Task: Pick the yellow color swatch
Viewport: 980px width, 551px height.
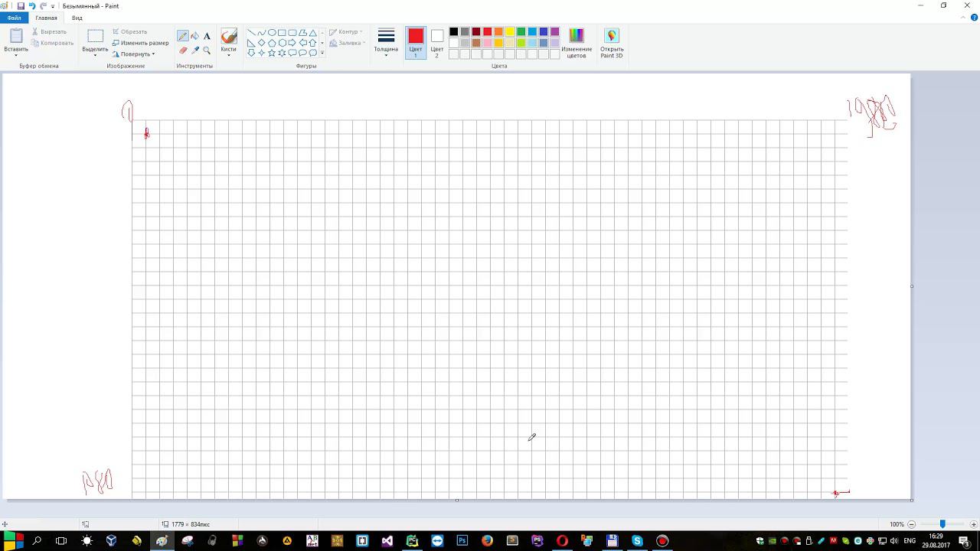Action: pos(510,32)
